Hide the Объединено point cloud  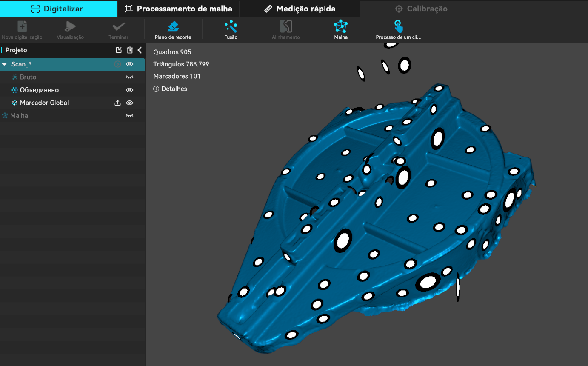130,90
